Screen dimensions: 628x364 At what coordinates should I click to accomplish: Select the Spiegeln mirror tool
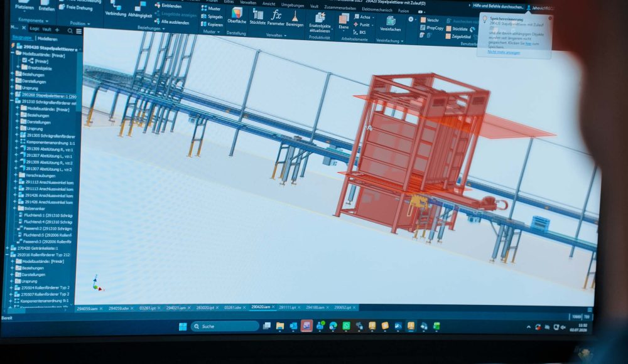pyautogui.click(x=212, y=16)
